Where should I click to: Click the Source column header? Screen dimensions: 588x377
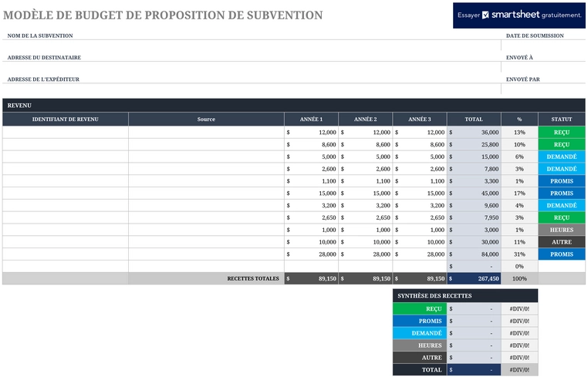(x=206, y=119)
